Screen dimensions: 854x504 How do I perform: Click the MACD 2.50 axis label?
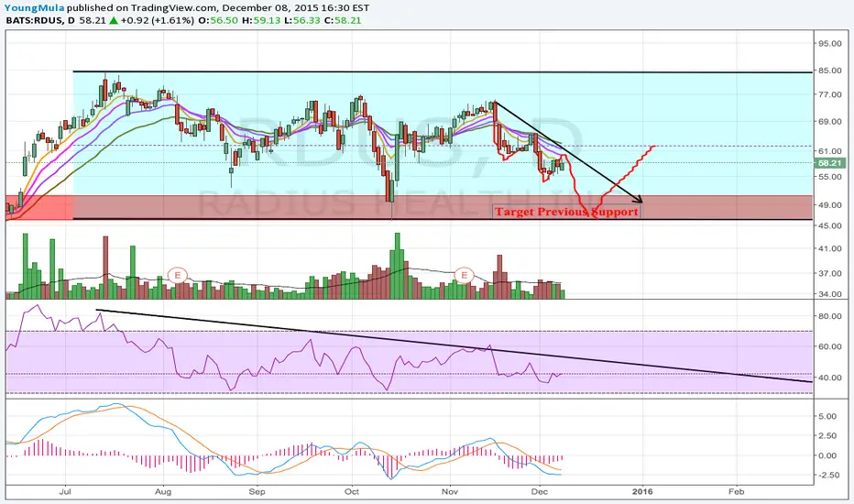click(x=827, y=436)
